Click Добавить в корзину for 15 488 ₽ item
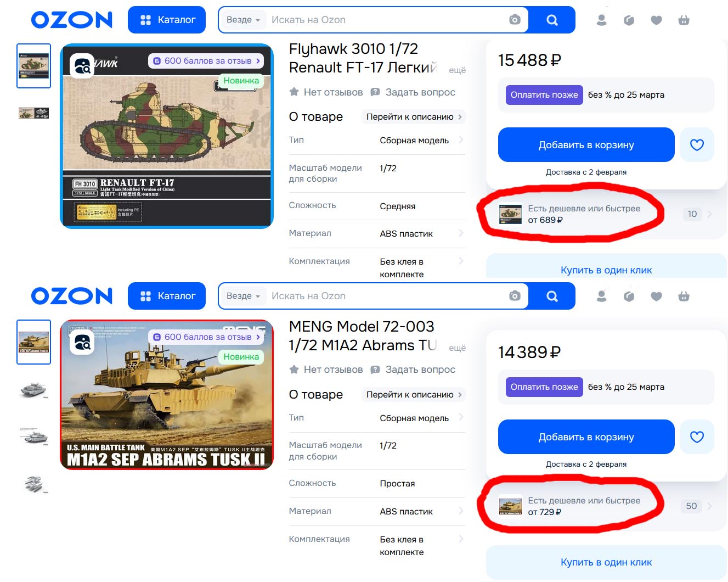The image size is (728, 582). (x=586, y=145)
